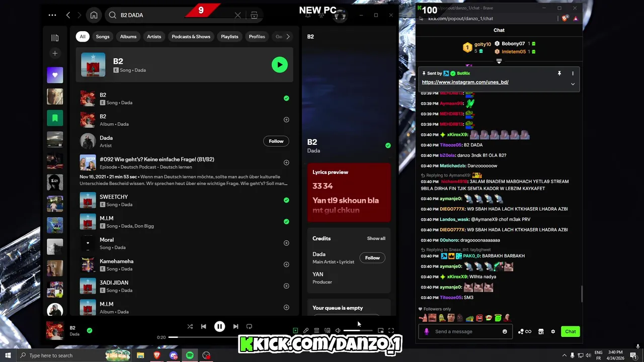Skip to the previous track

(x=203, y=326)
